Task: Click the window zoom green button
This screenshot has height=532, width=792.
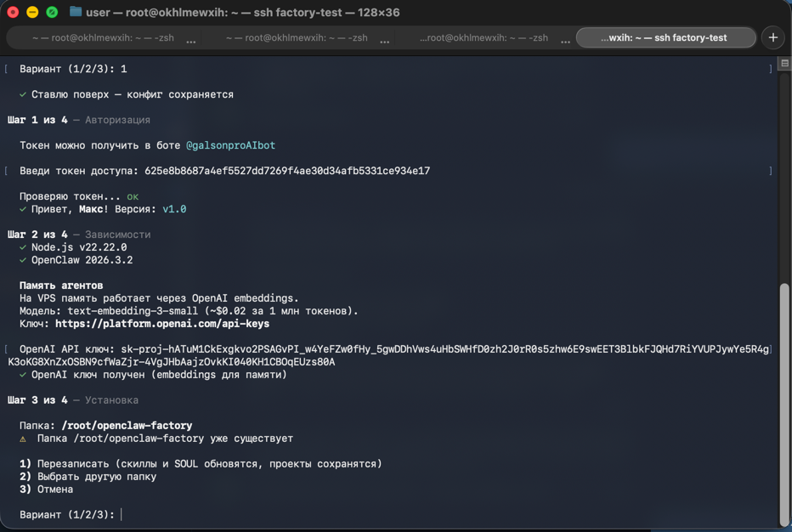Action: (52, 12)
